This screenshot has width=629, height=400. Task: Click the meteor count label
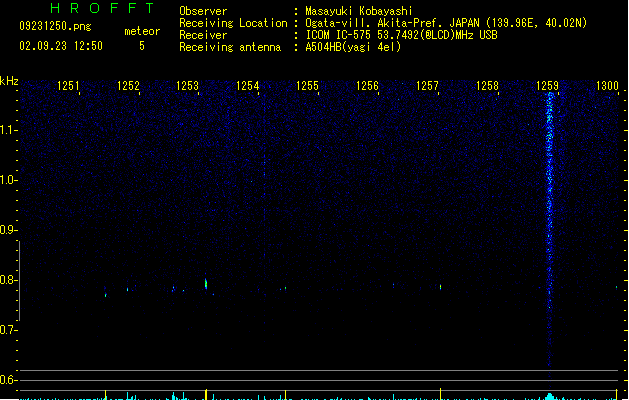[142, 31]
